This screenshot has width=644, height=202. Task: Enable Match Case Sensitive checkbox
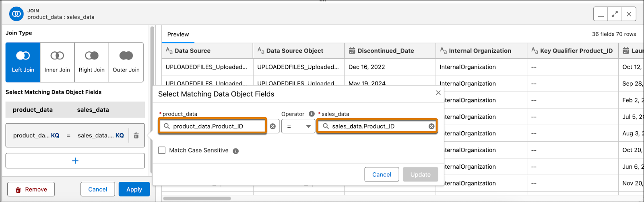coord(162,150)
